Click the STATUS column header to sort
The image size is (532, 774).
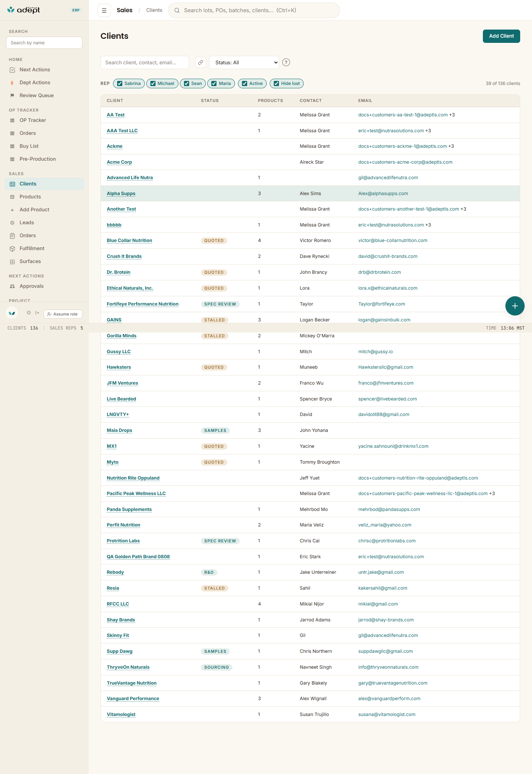coord(210,100)
